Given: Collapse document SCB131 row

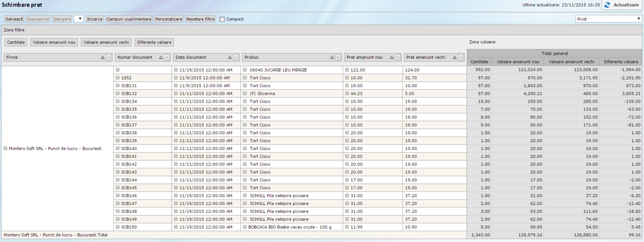Looking at the screenshot, I should (x=118, y=86).
